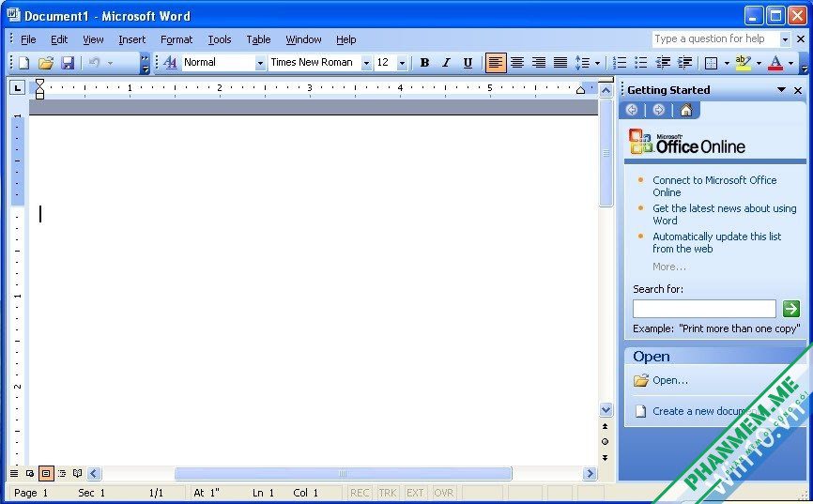
Task: Toggle Underline formatting
Action: (x=468, y=63)
